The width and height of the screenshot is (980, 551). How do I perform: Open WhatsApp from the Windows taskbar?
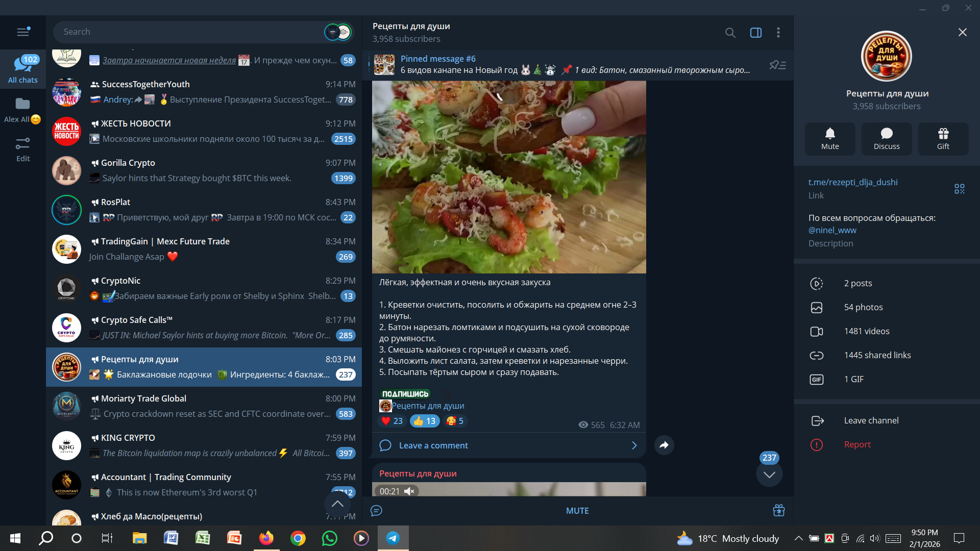tap(330, 538)
